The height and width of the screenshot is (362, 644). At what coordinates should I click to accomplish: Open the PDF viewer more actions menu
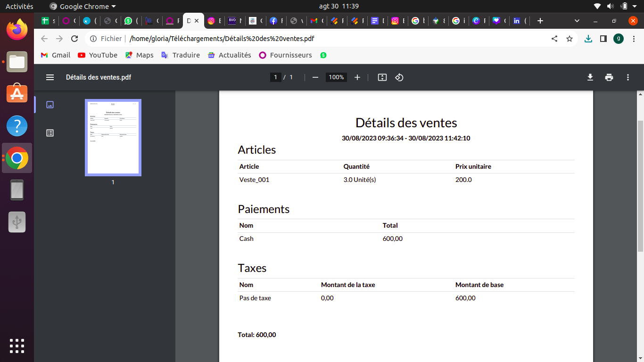pos(627,77)
